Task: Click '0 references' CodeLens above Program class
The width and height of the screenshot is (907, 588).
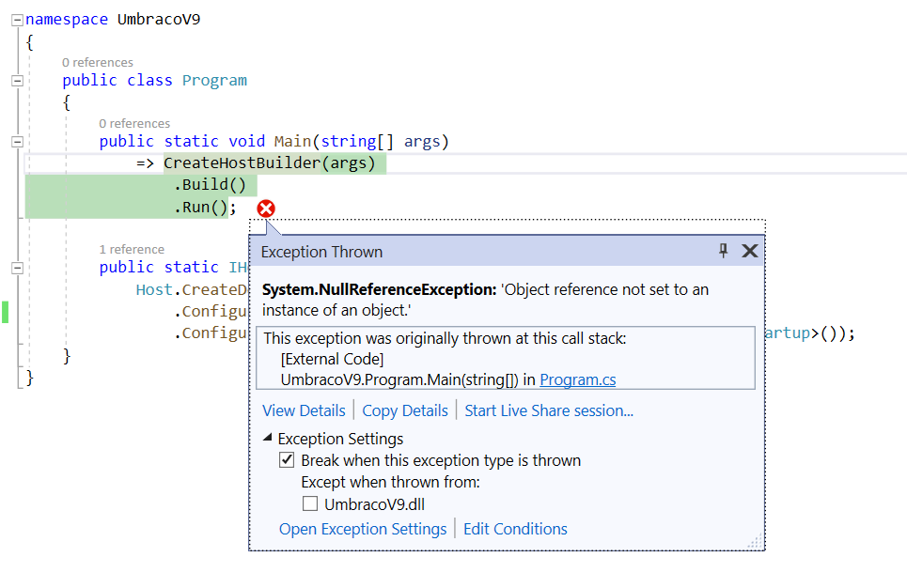Action: (x=98, y=63)
